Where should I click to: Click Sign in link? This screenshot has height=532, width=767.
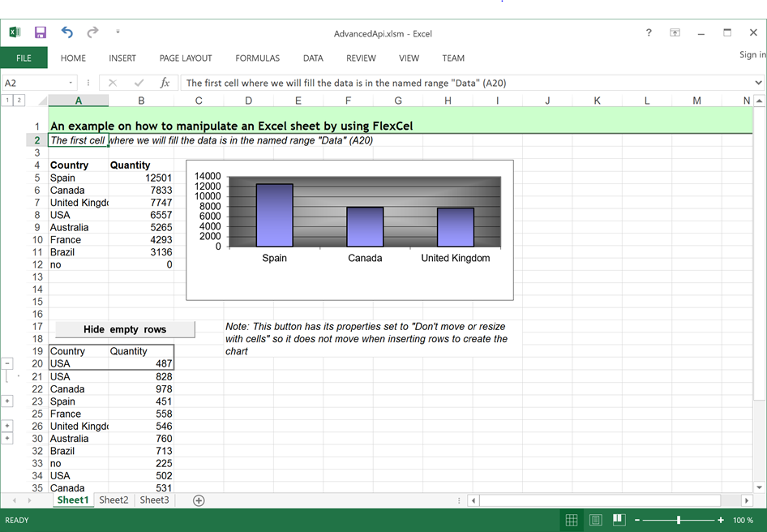coord(752,55)
